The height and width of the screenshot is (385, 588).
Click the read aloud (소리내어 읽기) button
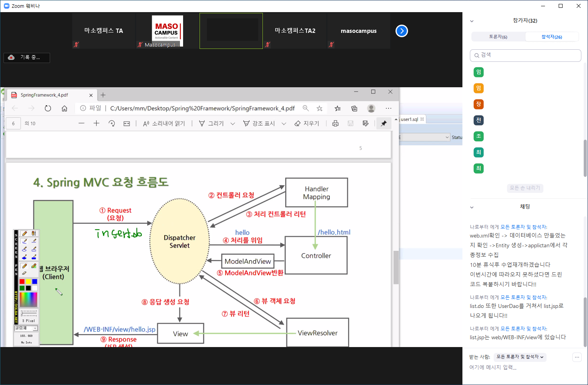tap(164, 124)
